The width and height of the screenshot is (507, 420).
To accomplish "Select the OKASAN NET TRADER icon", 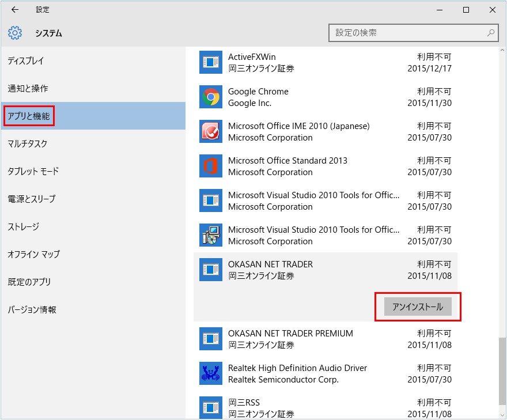I will [x=211, y=270].
